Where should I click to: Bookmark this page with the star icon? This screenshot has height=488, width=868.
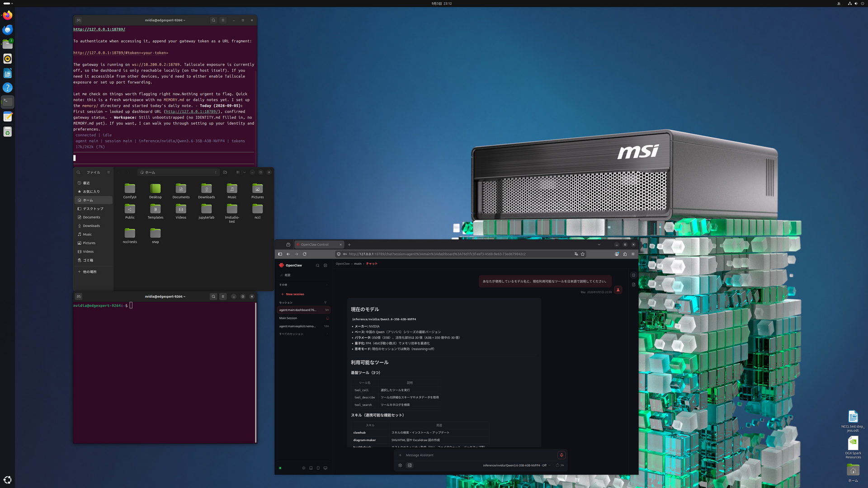583,254
